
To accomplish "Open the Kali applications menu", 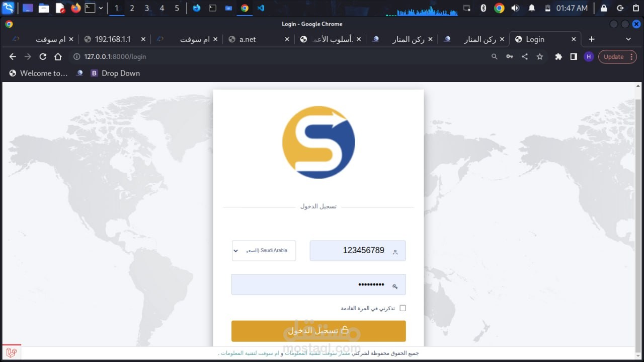I will point(8,8).
